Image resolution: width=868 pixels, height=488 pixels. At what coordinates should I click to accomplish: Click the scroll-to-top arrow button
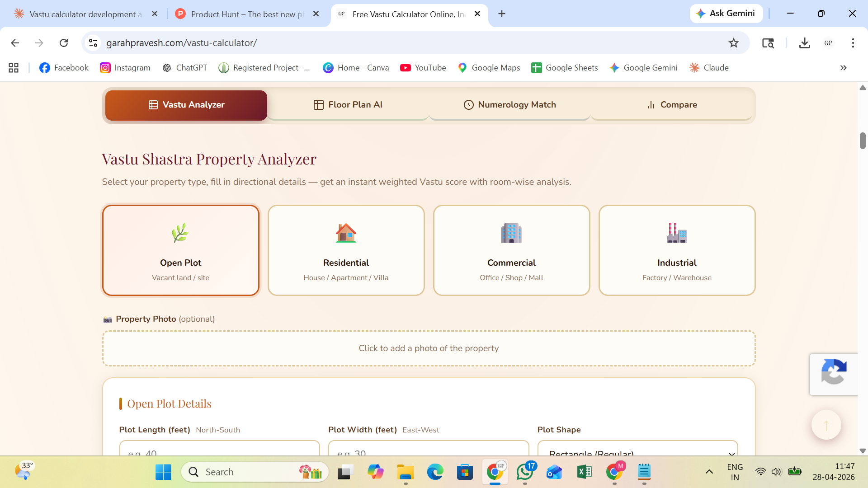point(826,425)
